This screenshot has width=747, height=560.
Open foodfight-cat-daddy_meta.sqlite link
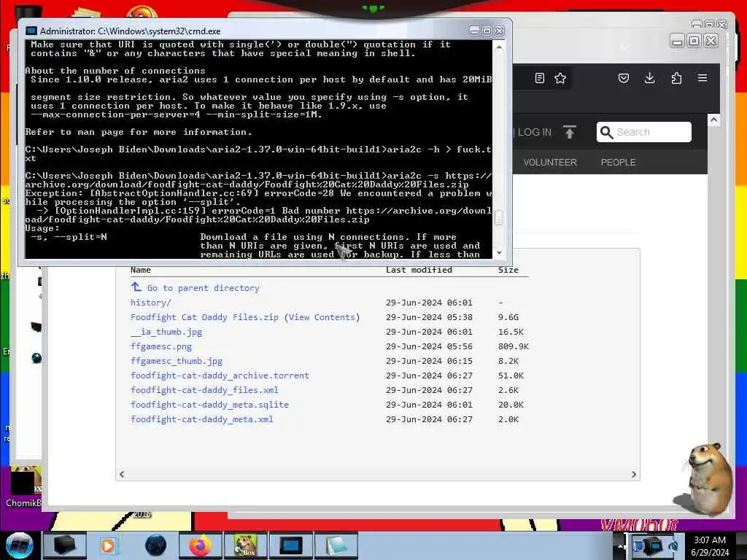209,405
